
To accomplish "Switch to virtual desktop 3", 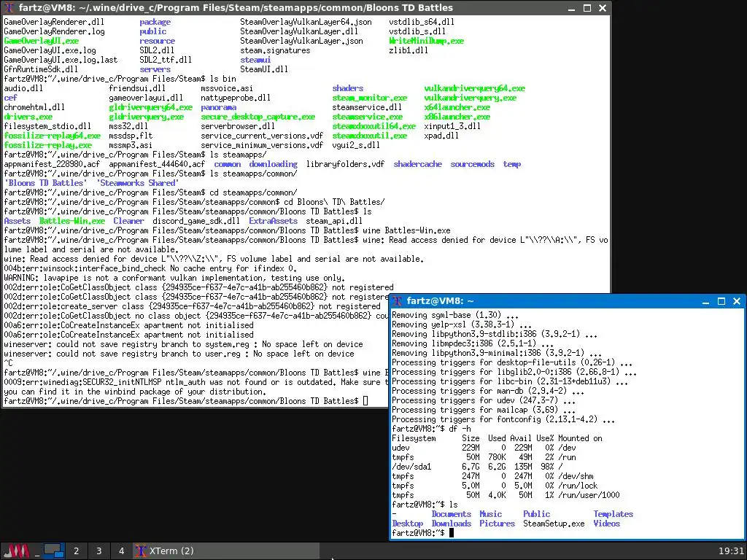I will pos(99,551).
